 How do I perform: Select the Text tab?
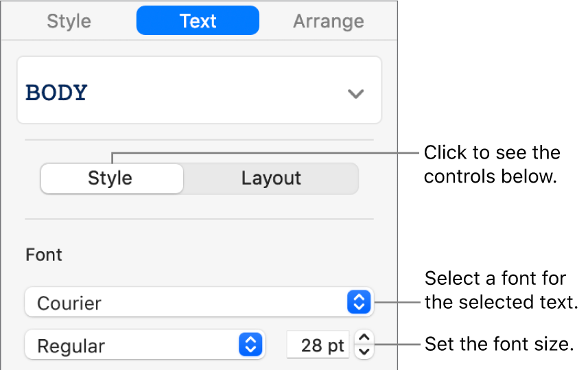click(198, 21)
